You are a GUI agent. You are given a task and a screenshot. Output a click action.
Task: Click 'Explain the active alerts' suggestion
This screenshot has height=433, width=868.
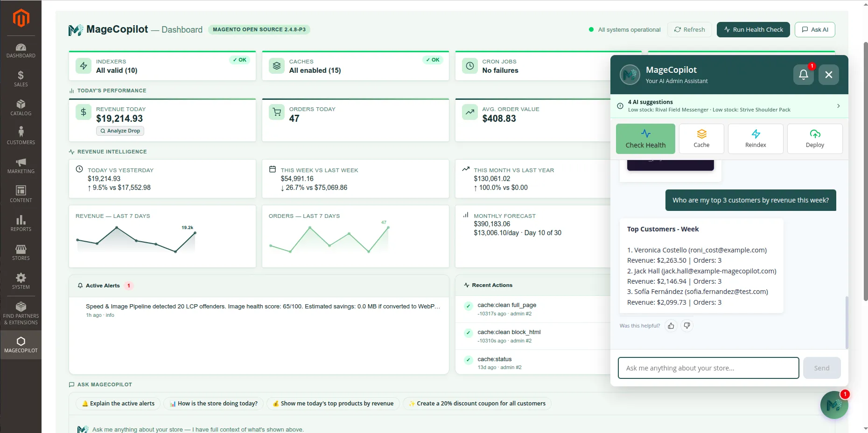[x=118, y=404]
